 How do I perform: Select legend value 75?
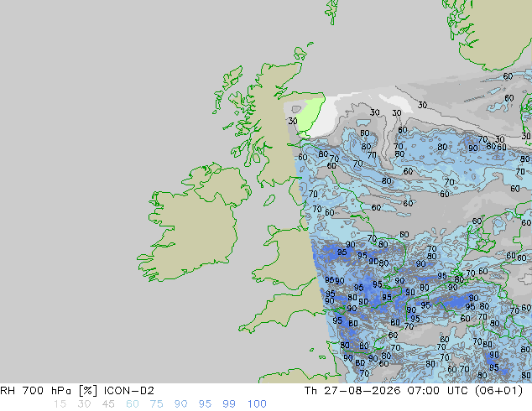(x=156, y=404)
